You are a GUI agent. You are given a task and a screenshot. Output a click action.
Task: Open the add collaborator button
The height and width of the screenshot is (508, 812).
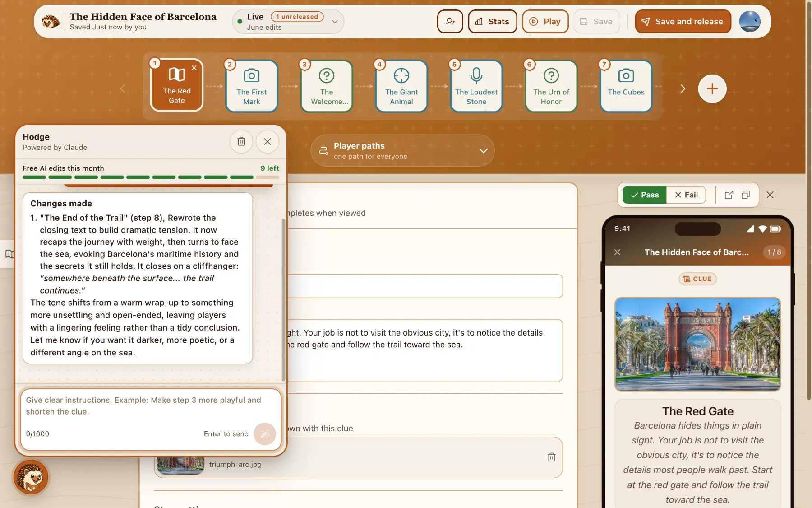click(x=450, y=21)
